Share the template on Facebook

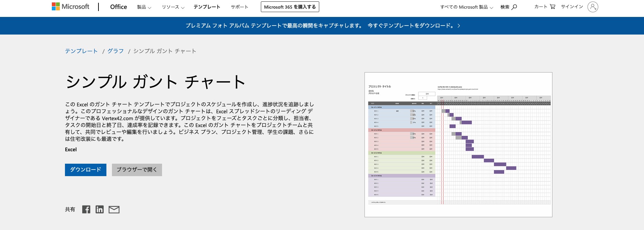click(86, 209)
